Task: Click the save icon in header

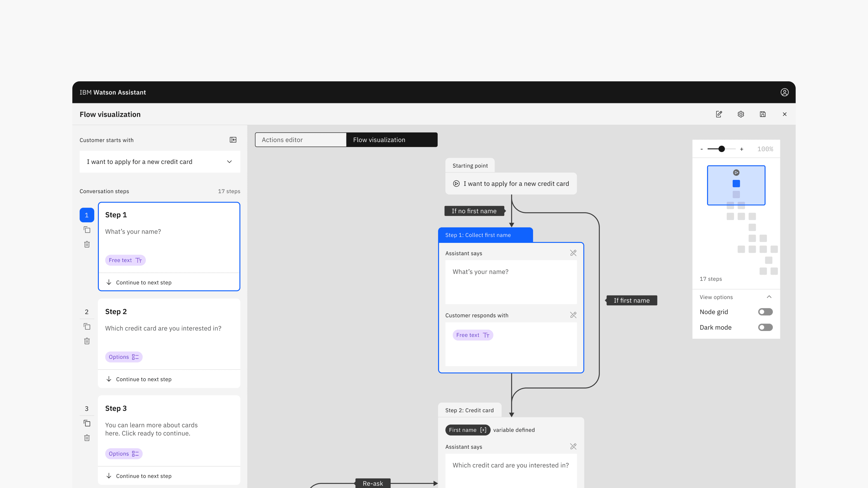Action: point(762,114)
